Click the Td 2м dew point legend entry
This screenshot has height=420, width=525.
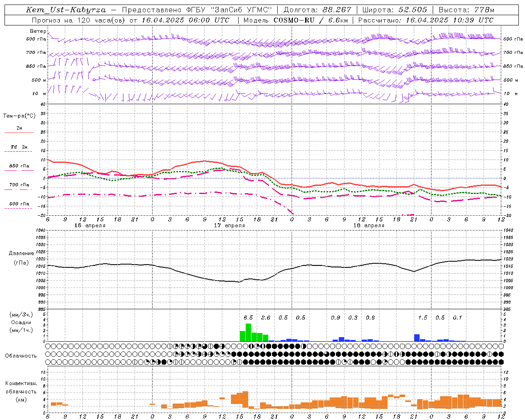[x=19, y=147]
